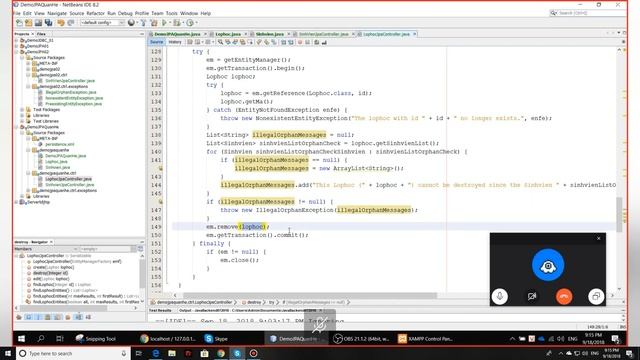Select create(Lophoc lophoc) in Navigator
The image size is (640, 360).
pyautogui.click(x=53, y=267)
